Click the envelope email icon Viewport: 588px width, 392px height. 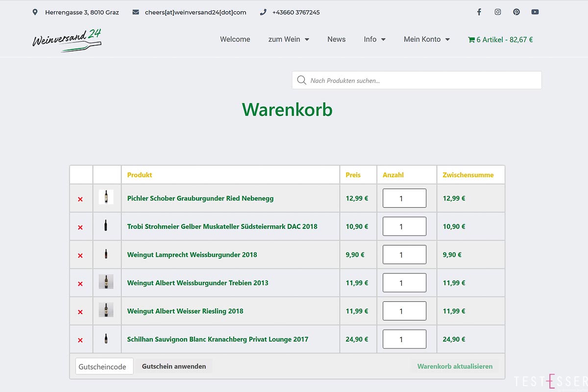[x=136, y=12]
